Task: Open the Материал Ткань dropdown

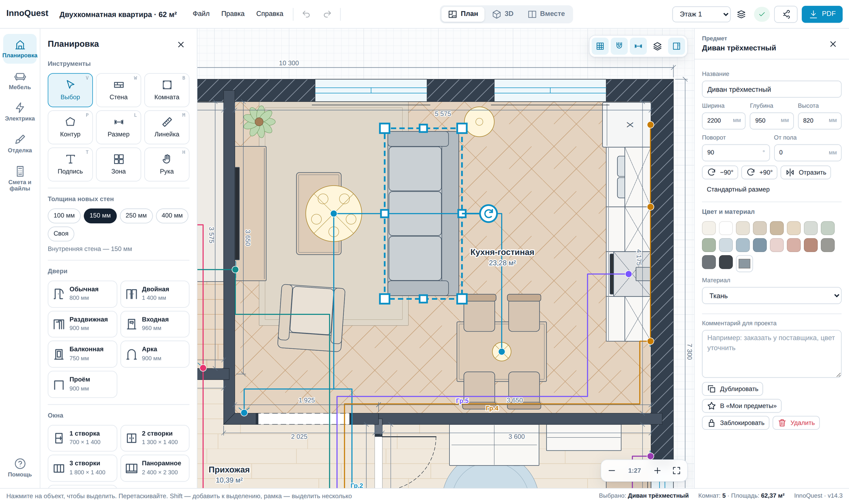Action: click(x=772, y=296)
